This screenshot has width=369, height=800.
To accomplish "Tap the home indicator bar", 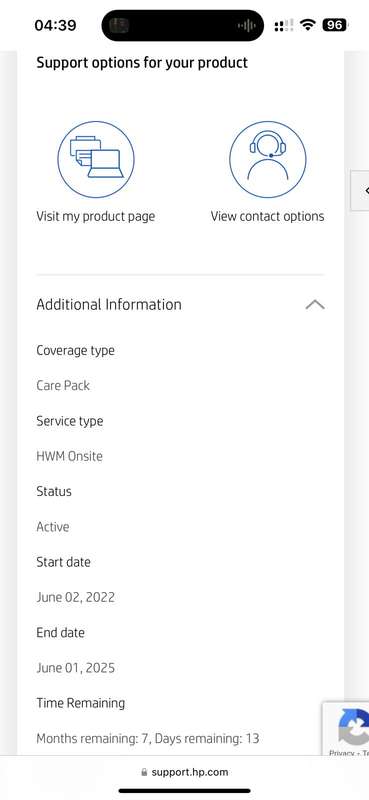I will point(184,791).
